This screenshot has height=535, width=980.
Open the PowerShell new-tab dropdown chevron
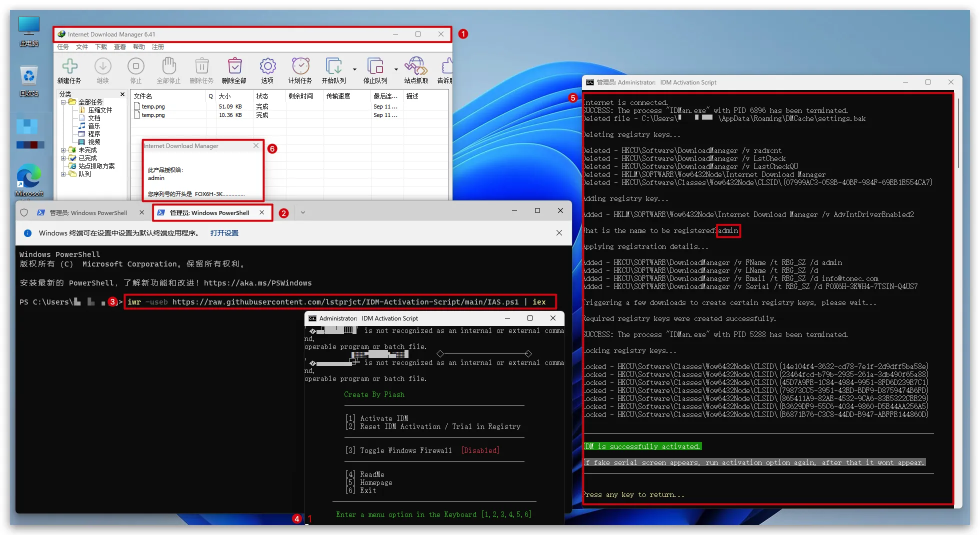(303, 212)
